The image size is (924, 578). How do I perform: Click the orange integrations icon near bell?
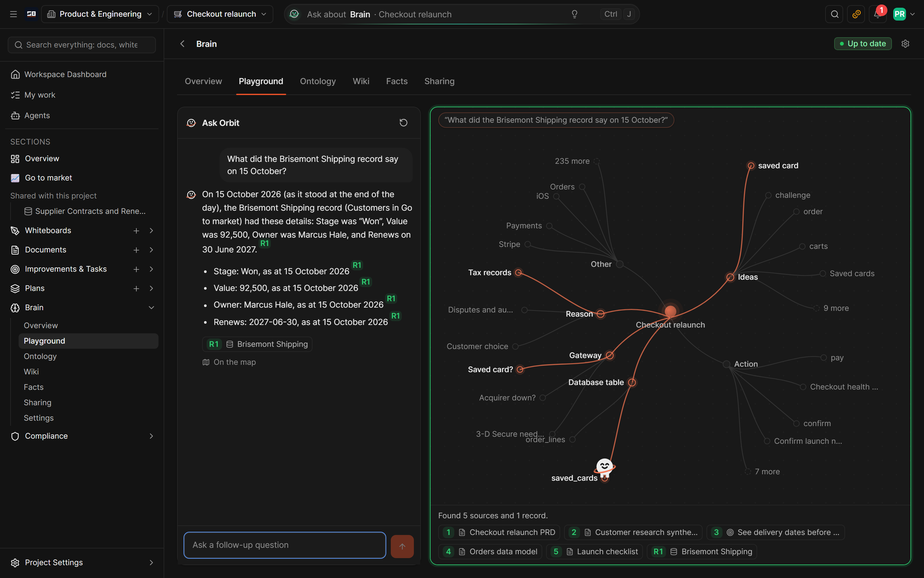(x=856, y=14)
